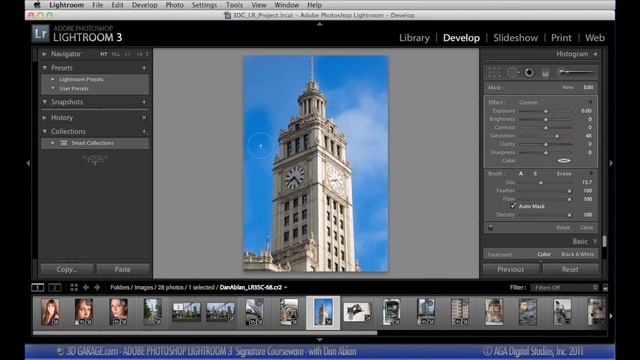Expand User Presets folder
The height and width of the screenshot is (360, 640).
pyautogui.click(x=53, y=89)
